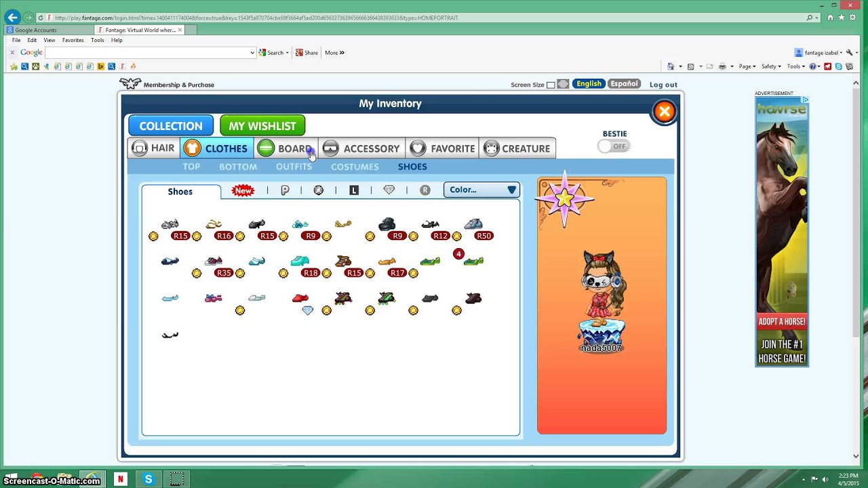Expand the Google toolbar More chevrons
This screenshot has width=868, height=488.
[x=334, y=53]
